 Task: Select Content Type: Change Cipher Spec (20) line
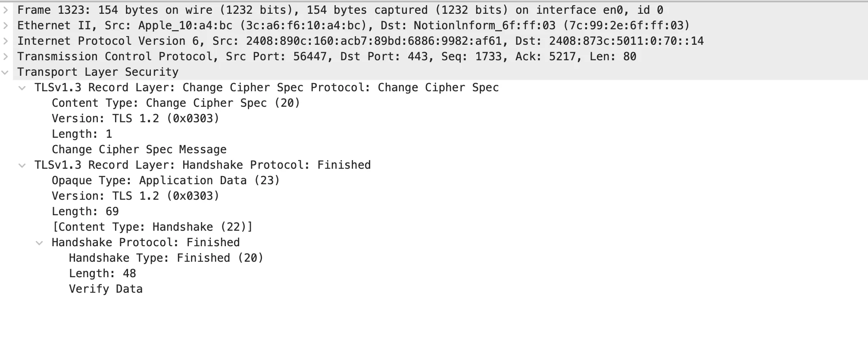[175, 103]
